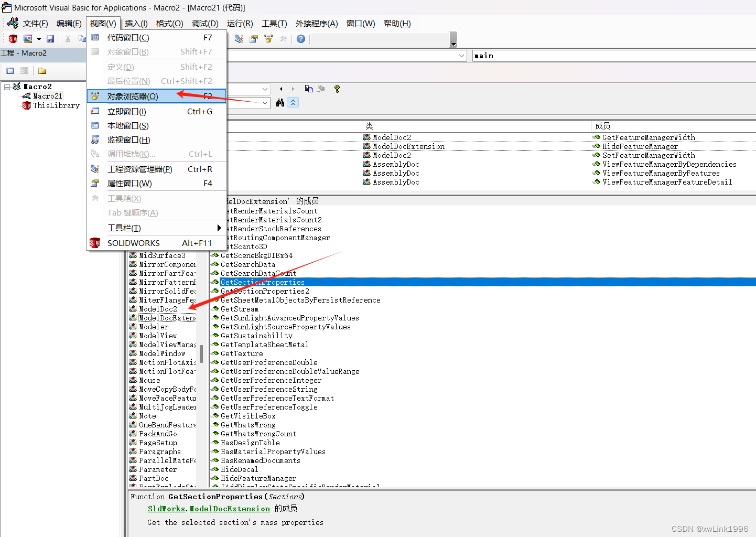Image resolution: width=756 pixels, height=537 pixels.
Task: Click the SldWorks library link
Action: (166, 509)
